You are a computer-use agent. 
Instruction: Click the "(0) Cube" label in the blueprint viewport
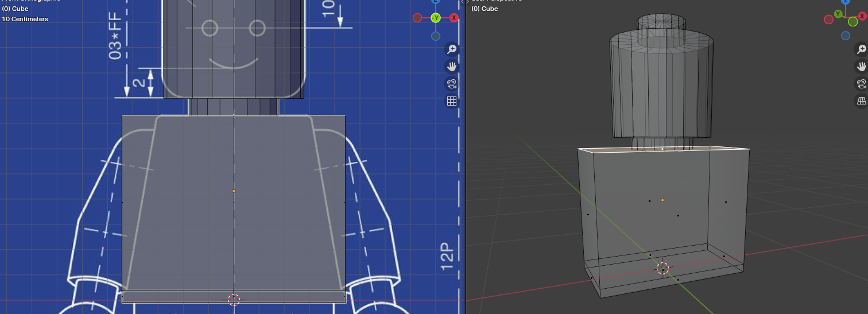pyautogui.click(x=14, y=9)
